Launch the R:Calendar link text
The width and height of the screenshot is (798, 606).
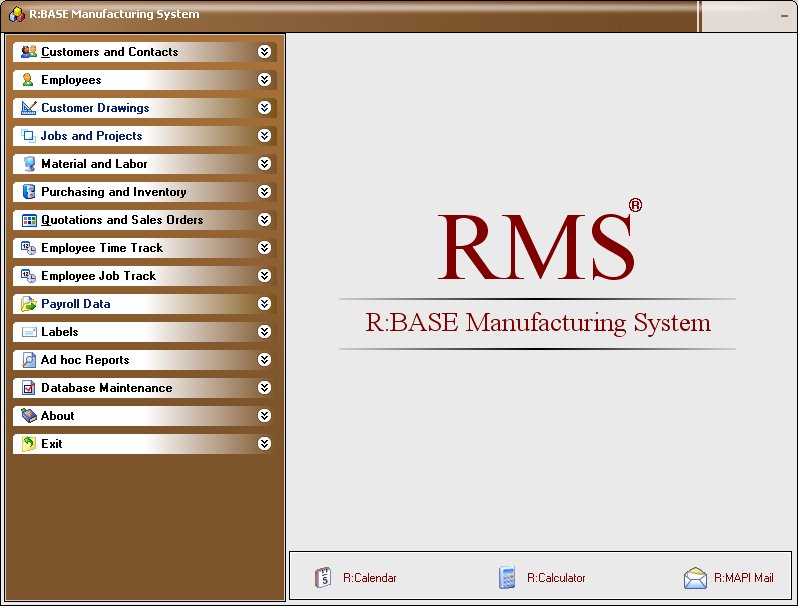click(x=369, y=578)
